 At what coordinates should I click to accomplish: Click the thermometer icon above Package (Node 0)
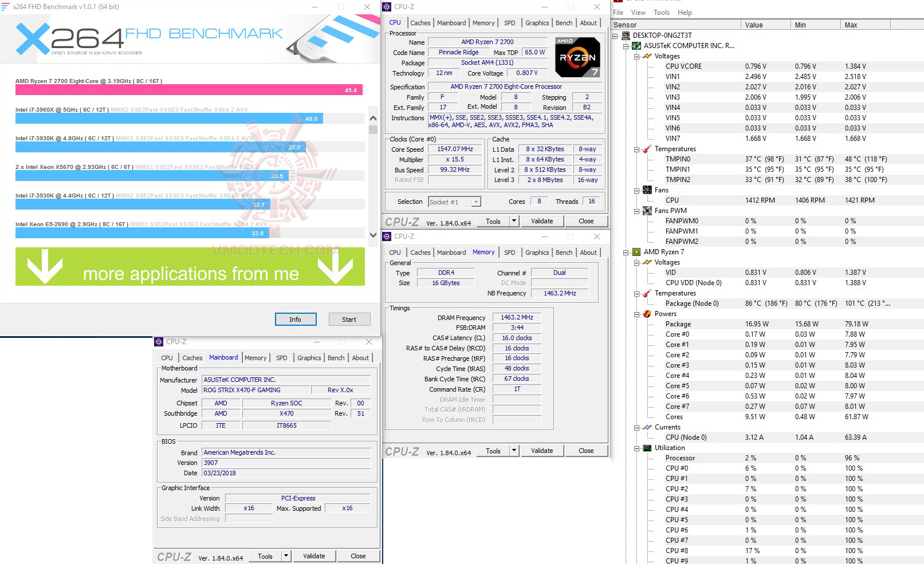pos(647,293)
